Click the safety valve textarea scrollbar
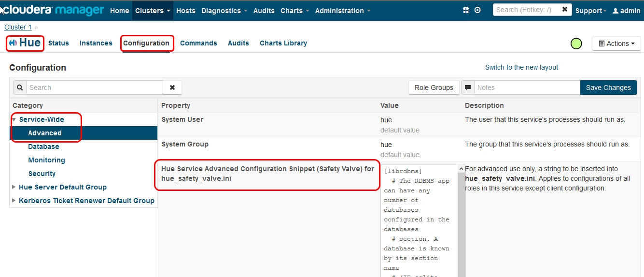 point(461,220)
